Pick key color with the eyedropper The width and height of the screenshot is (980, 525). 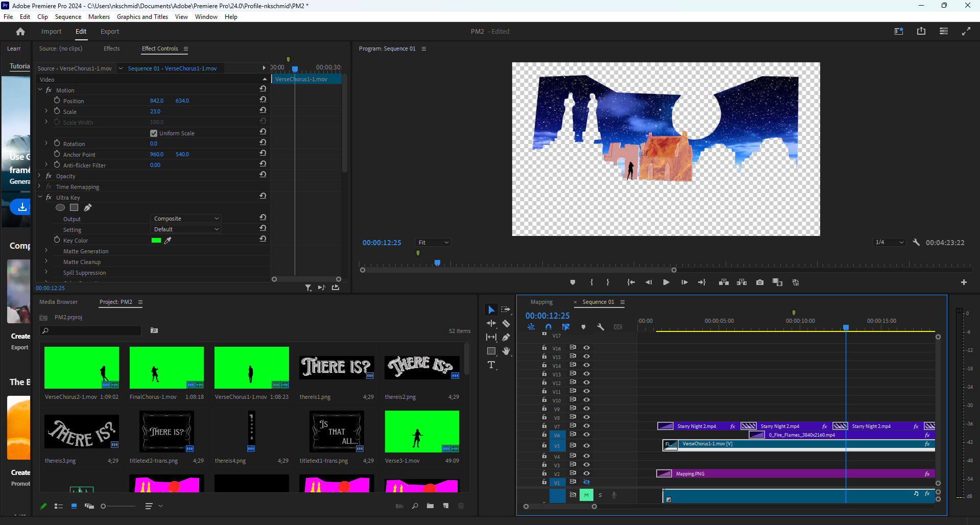tap(168, 241)
